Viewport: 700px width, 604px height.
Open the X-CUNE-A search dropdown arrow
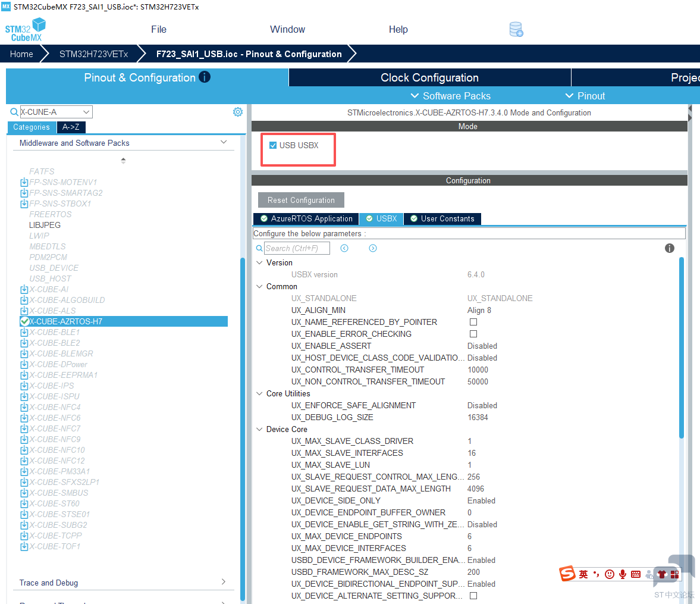pos(86,112)
